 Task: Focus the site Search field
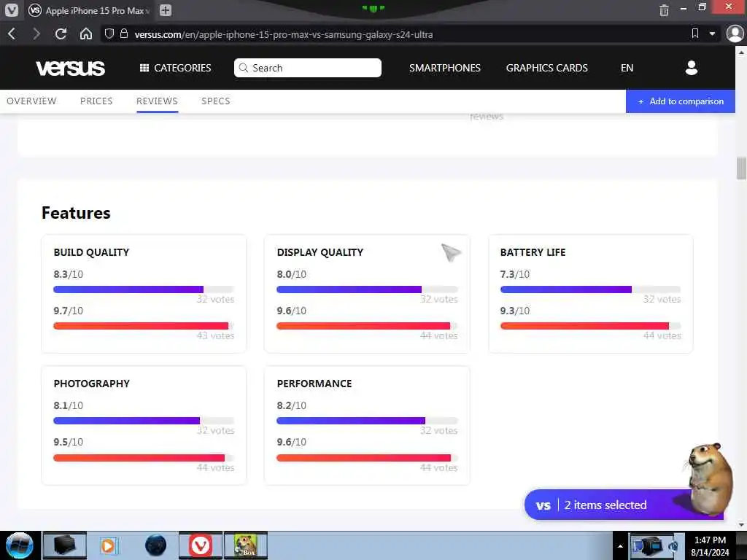click(308, 68)
